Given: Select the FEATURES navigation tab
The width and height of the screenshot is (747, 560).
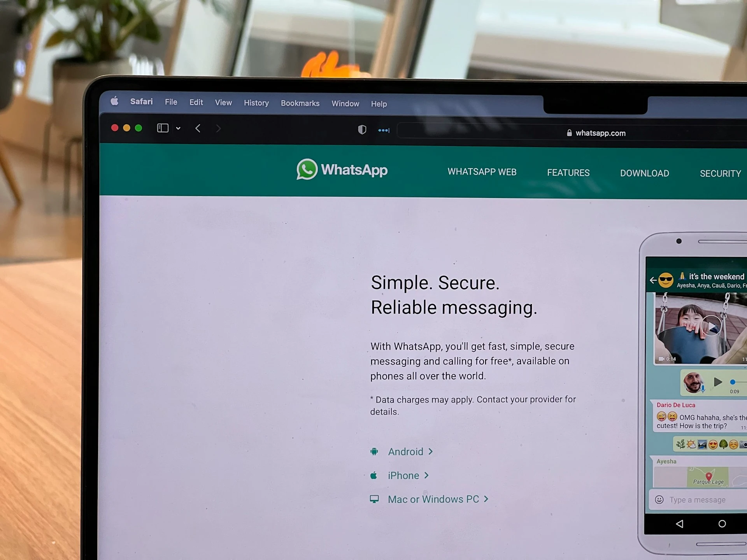Looking at the screenshot, I should pyautogui.click(x=569, y=173).
